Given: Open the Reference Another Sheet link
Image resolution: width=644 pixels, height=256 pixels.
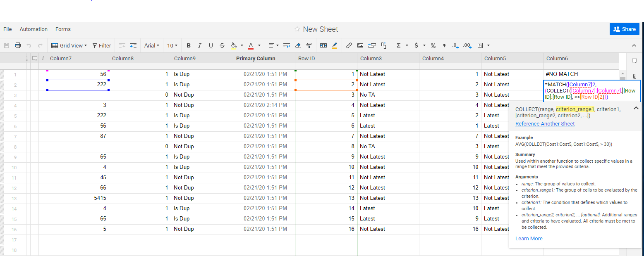Looking at the screenshot, I should point(545,123).
